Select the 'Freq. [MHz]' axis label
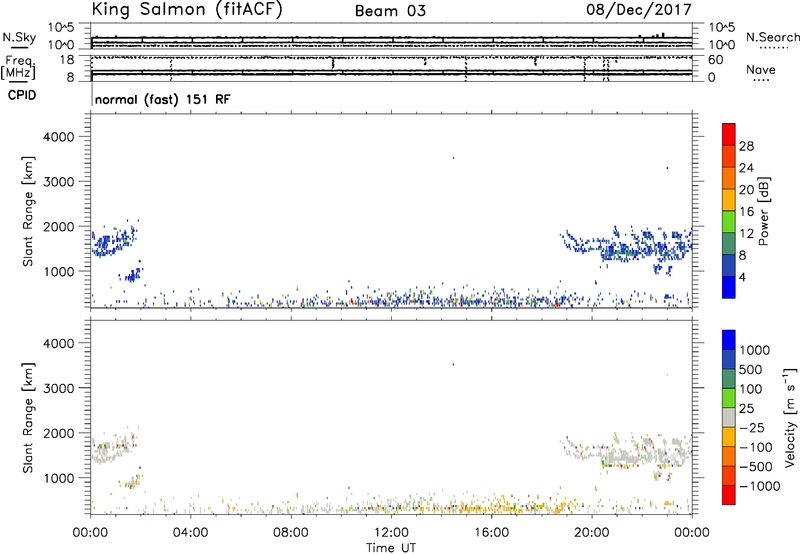This screenshot has height=554, width=800. point(19,67)
